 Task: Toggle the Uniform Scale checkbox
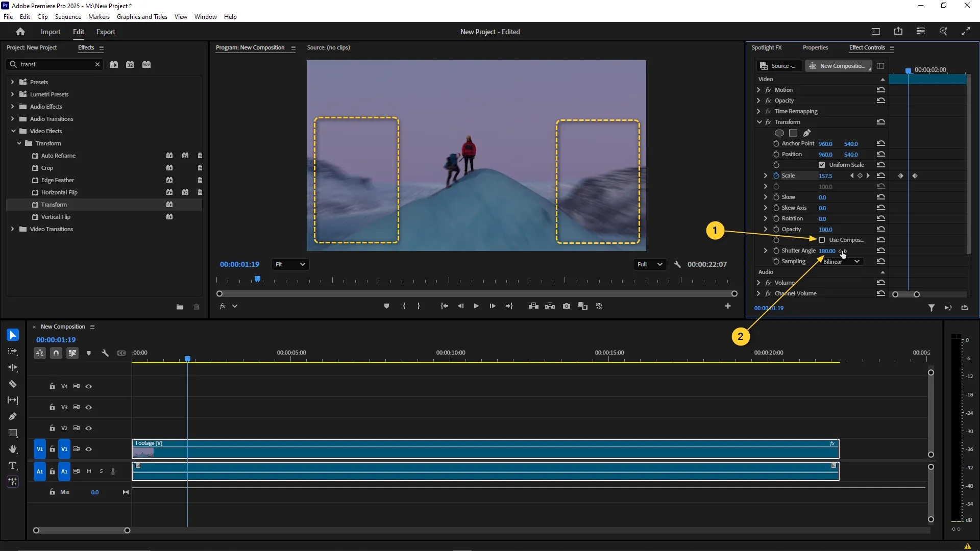tap(822, 165)
